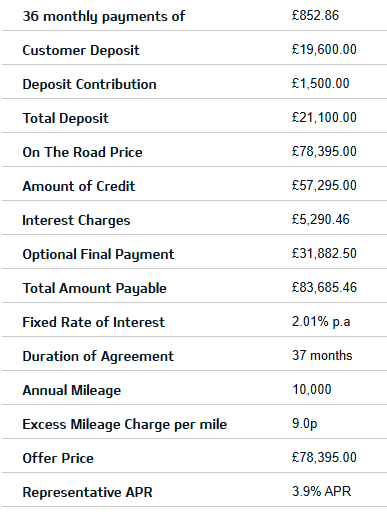Click the Annual Mileage label
Screen dimensions: 387x524
pos(72,390)
